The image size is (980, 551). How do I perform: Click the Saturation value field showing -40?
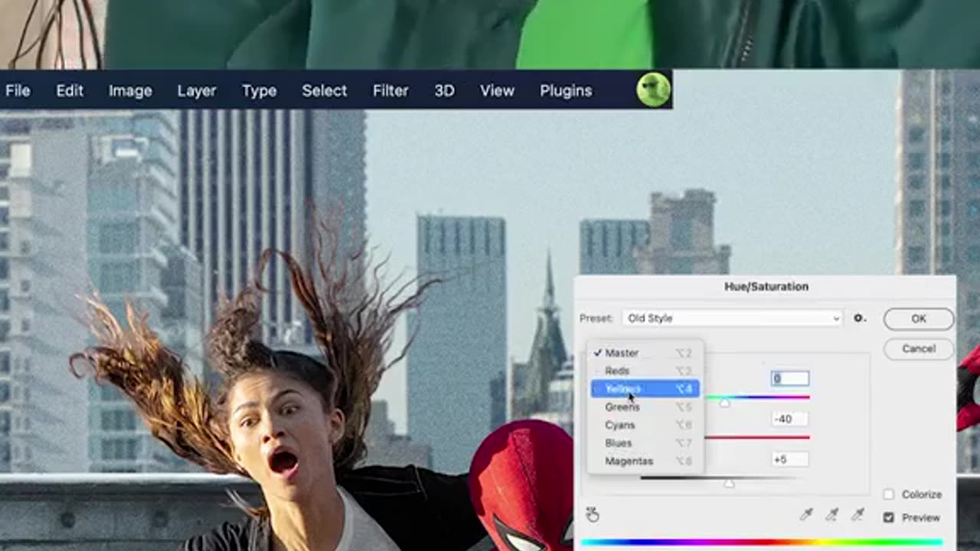(x=789, y=419)
